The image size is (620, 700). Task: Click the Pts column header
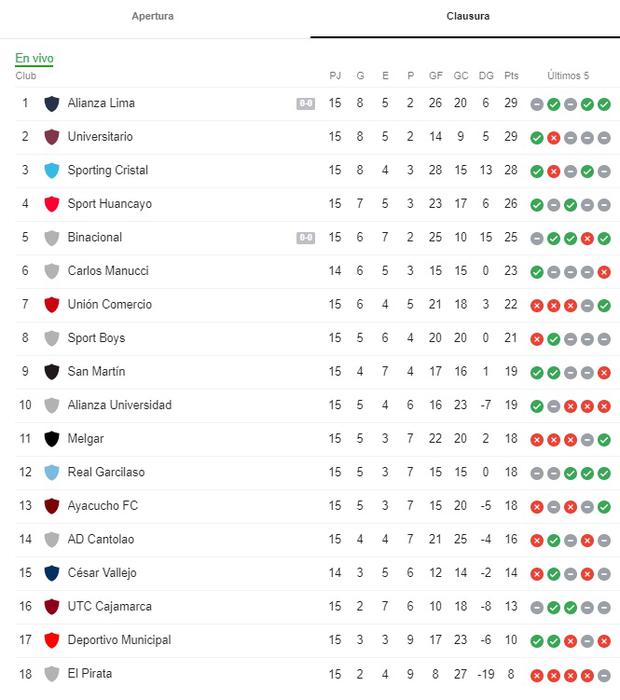pyautogui.click(x=512, y=76)
